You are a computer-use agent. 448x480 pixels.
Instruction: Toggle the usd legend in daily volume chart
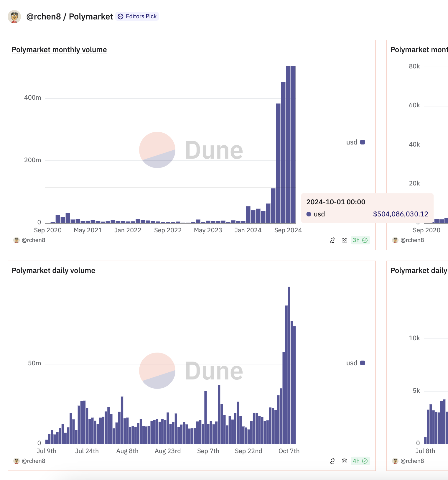(355, 363)
